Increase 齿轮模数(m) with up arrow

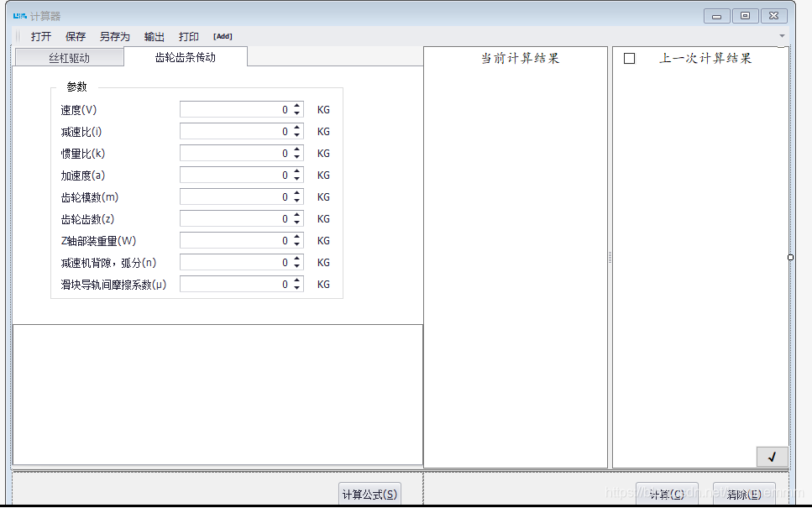pos(296,192)
